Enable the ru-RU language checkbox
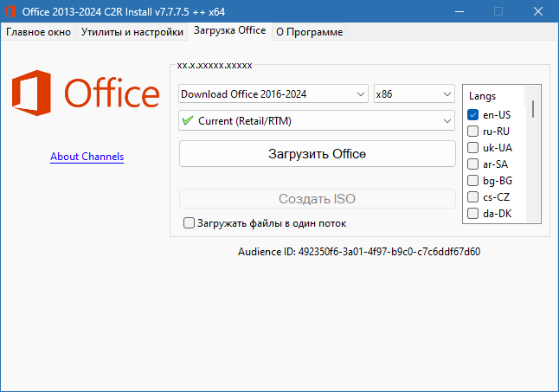559x392 pixels. point(472,132)
